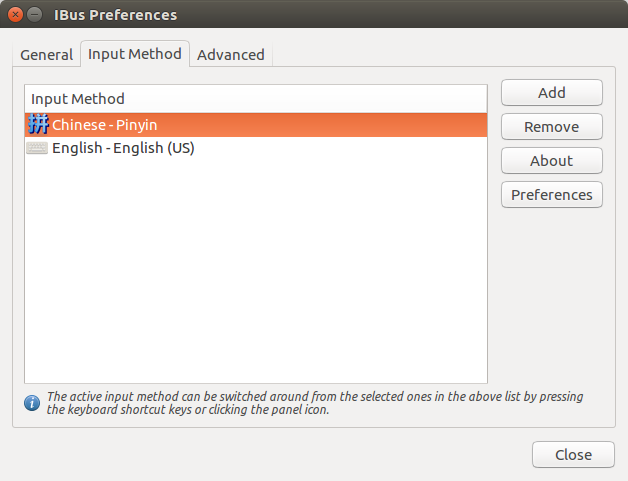This screenshot has height=481, width=628.
Task: Show About info for selected method
Action: click(552, 161)
